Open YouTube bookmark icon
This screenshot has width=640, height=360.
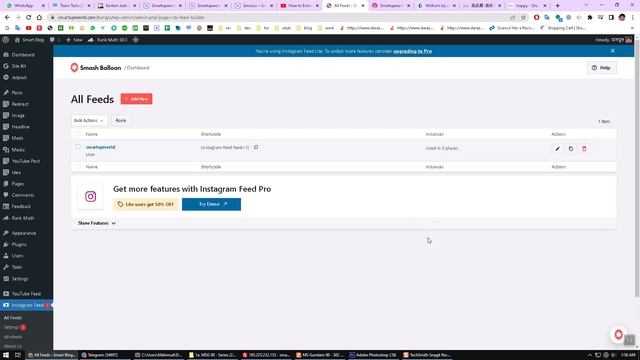coord(29,28)
